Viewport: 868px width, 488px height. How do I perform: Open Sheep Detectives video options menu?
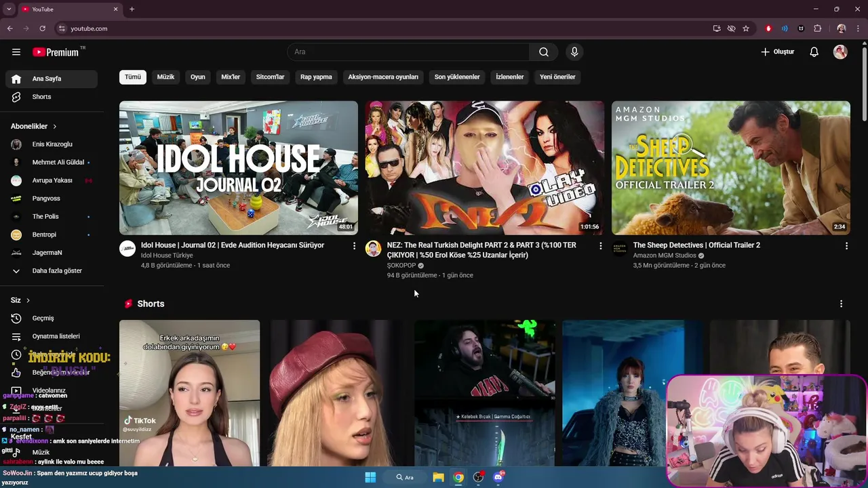pos(846,246)
